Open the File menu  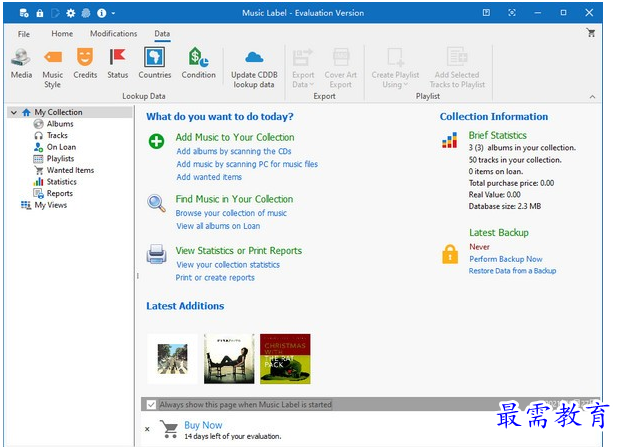24,34
